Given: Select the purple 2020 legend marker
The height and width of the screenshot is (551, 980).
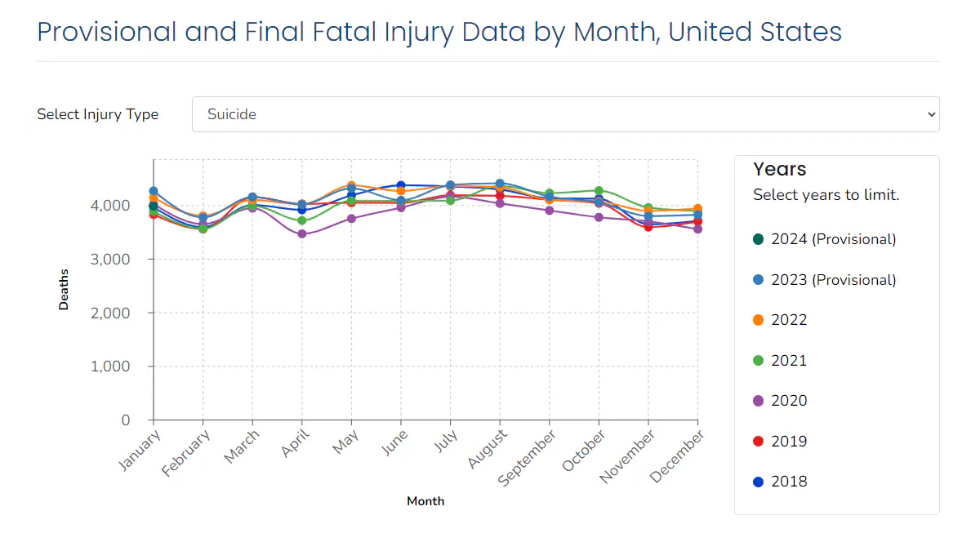Looking at the screenshot, I should (x=759, y=400).
